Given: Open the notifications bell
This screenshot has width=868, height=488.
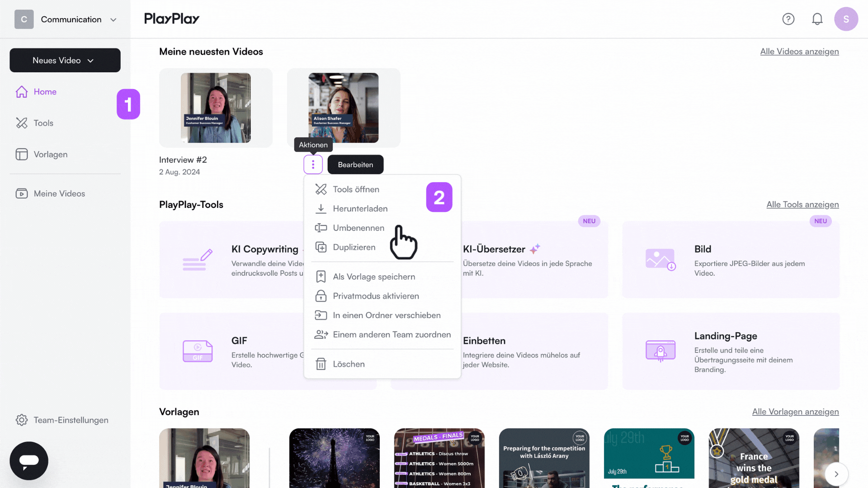Looking at the screenshot, I should (x=817, y=19).
